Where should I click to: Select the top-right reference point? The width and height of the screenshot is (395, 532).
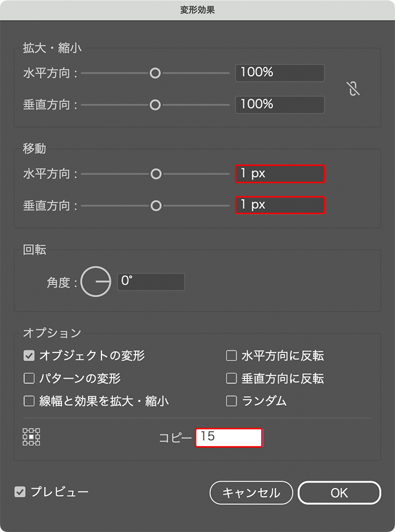[x=38, y=430]
